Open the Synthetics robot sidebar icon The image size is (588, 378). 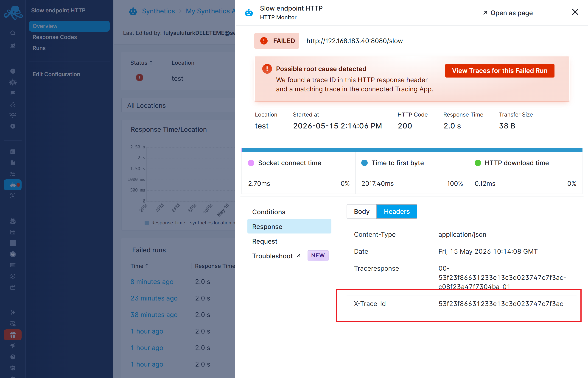click(13, 185)
